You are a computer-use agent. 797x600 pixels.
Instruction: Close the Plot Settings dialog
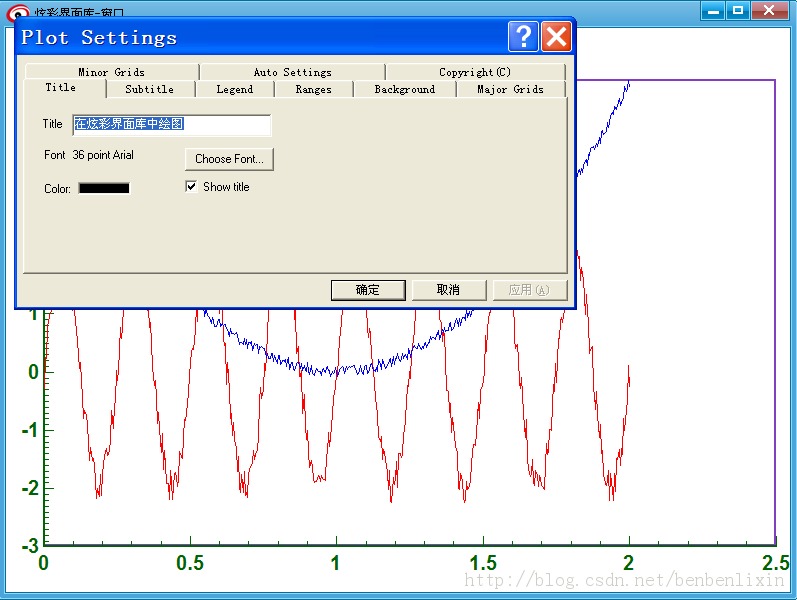click(556, 37)
